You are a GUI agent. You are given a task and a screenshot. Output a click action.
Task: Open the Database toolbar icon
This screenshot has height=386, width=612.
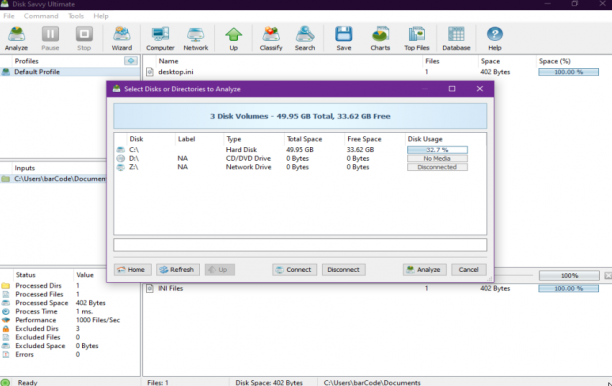(456, 38)
